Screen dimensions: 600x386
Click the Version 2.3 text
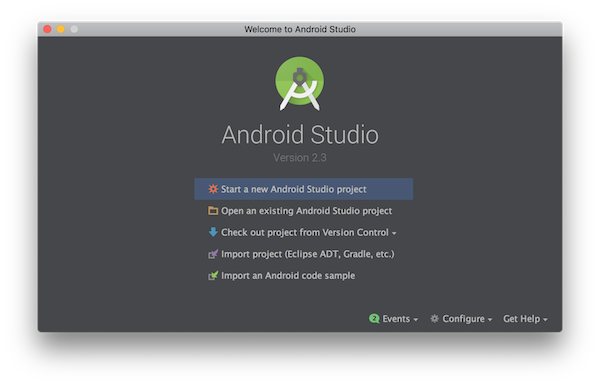point(300,158)
